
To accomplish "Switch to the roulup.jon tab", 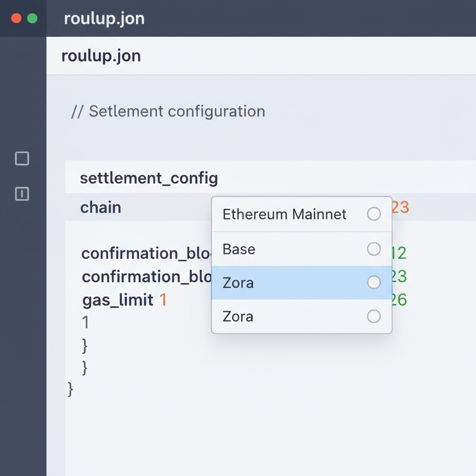I will pyautogui.click(x=101, y=55).
